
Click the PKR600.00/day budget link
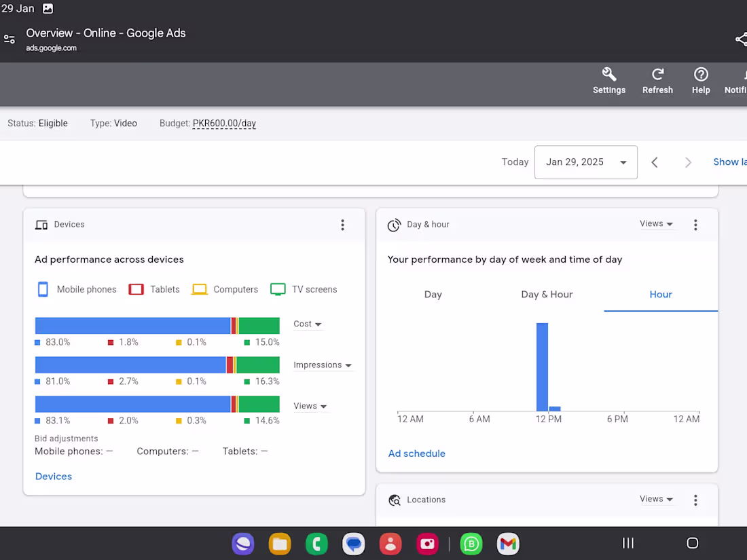[224, 123]
